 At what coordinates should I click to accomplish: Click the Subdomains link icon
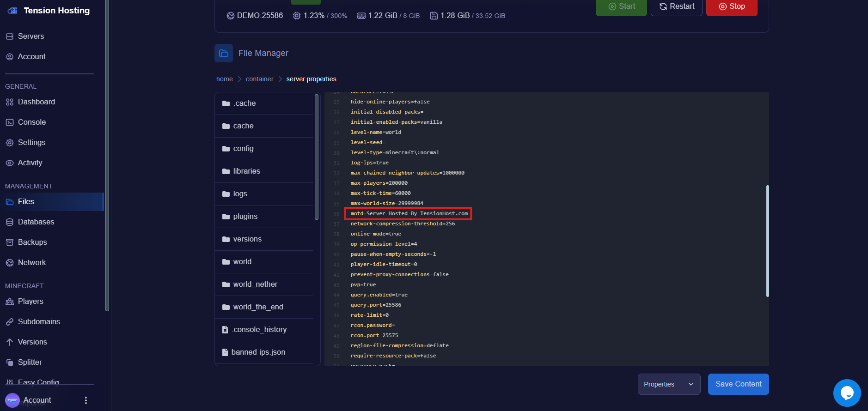coord(10,322)
